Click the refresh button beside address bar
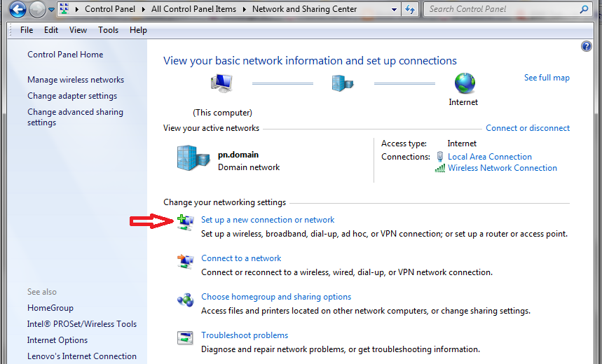This screenshot has height=364, width=602. (x=411, y=9)
